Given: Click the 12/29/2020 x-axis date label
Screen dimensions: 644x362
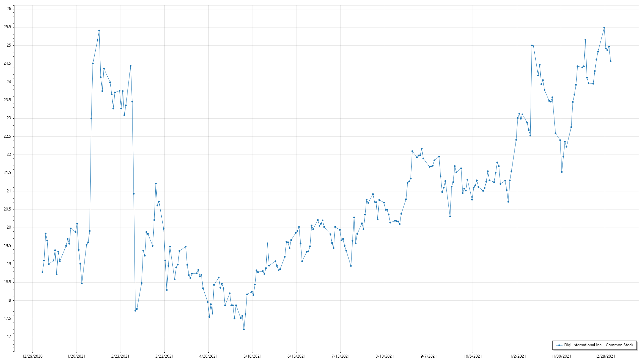Looking at the screenshot, I should 32,356.
